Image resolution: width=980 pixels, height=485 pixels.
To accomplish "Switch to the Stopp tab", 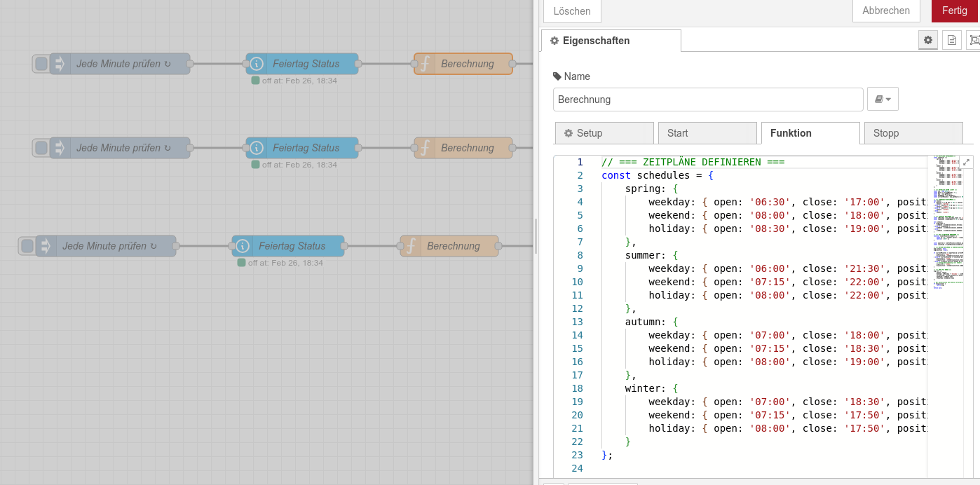I will pos(913,132).
